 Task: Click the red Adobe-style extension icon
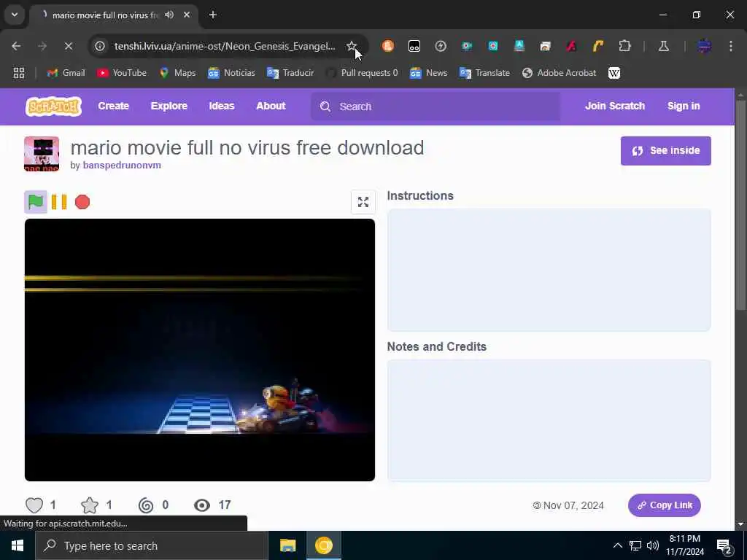click(x=571, y=46)
